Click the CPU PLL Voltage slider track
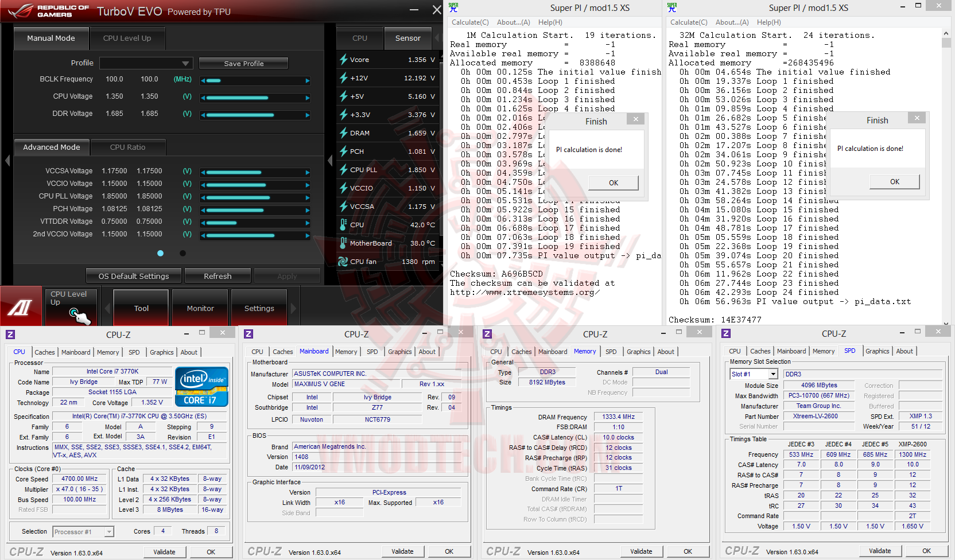 click(x=255, y=197)
